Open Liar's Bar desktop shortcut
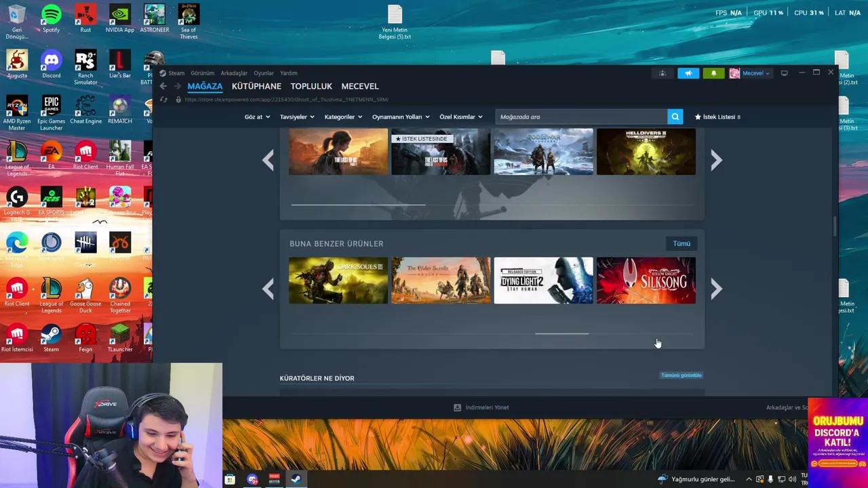The image size is (868, 488). click(120, 64)
